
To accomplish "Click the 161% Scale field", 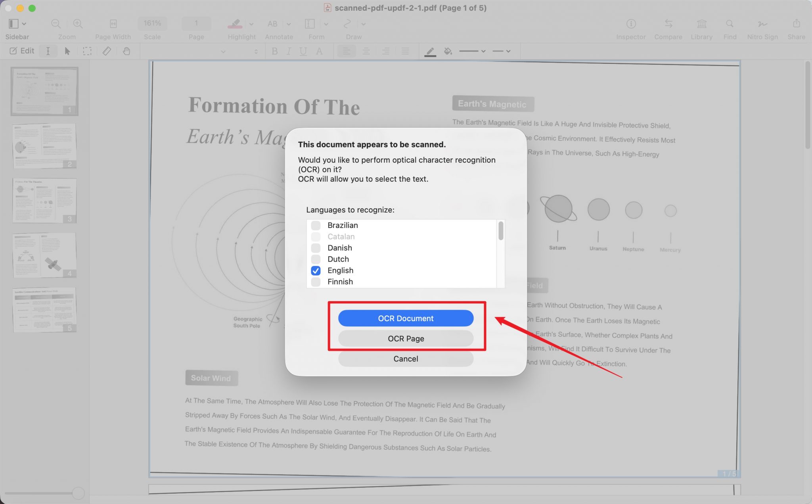I will click(152, 23).
